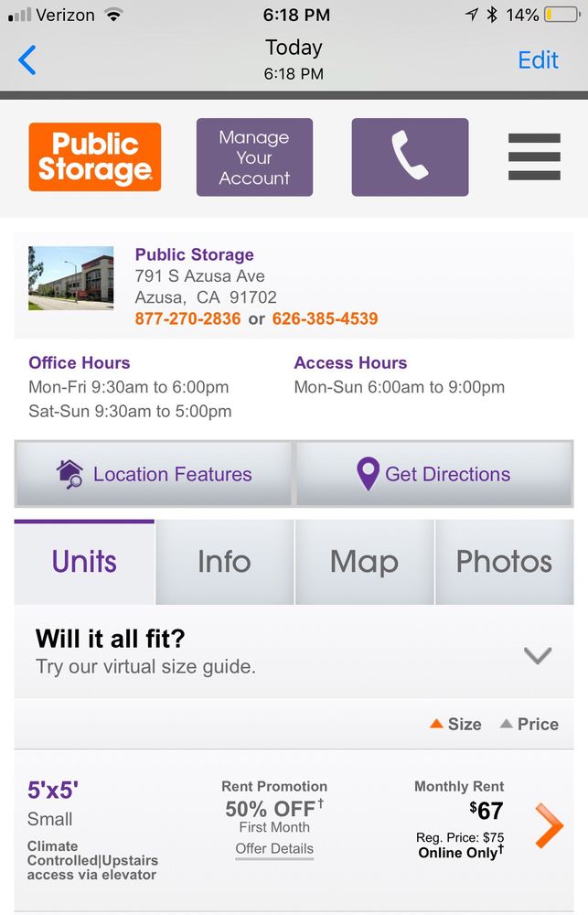Switch to the Info tab

[224, 562]
